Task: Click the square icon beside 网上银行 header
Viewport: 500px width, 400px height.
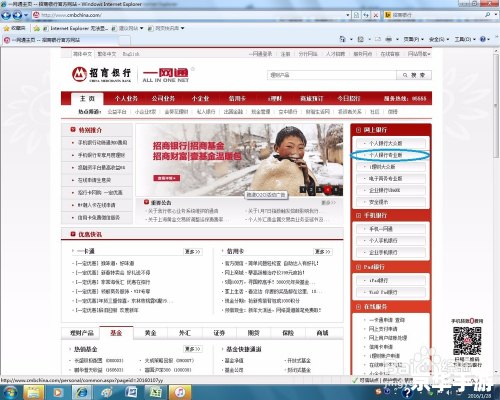Action: click(x=358, y=130)
